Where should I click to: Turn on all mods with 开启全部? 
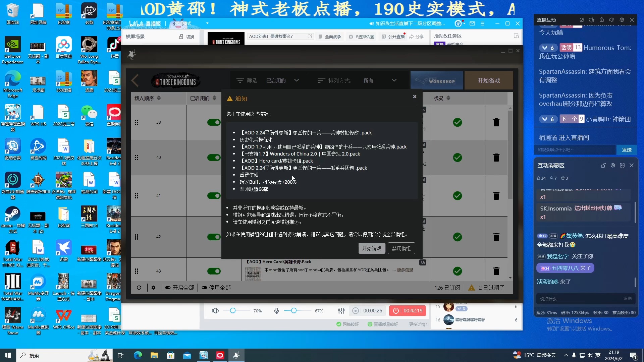(x=179, y=288)
